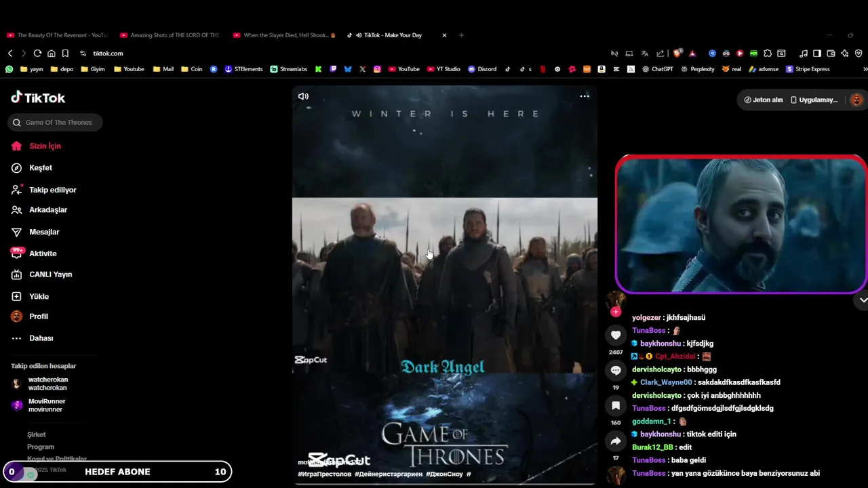Reload the current page
The image size is (868, 488).
coord(37,54)
